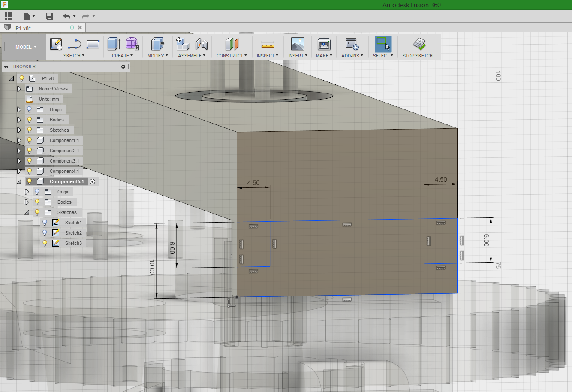Collapse the Component5:1 node
The height and width of the screenshot is (392, 572).
coord(19,181)
